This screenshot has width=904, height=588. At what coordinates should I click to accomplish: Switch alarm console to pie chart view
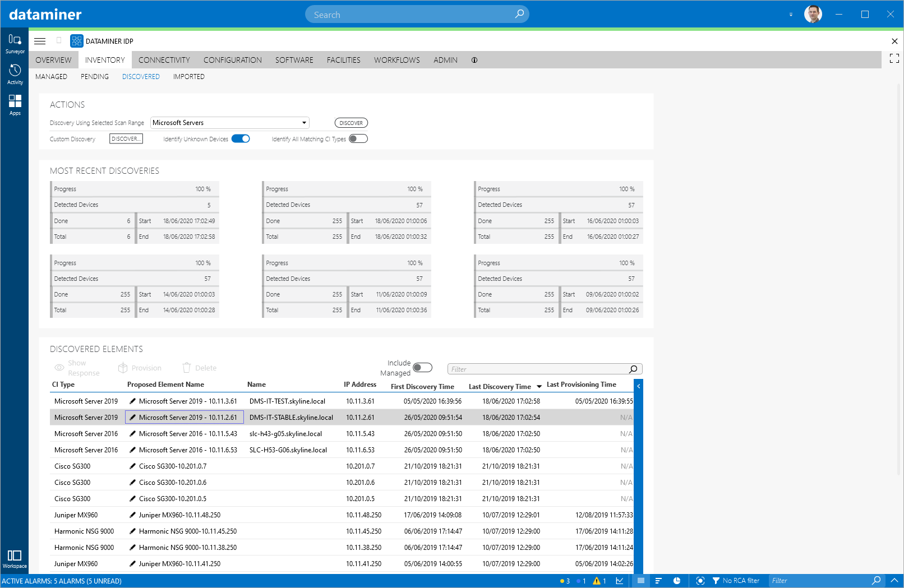click(677, 581)
